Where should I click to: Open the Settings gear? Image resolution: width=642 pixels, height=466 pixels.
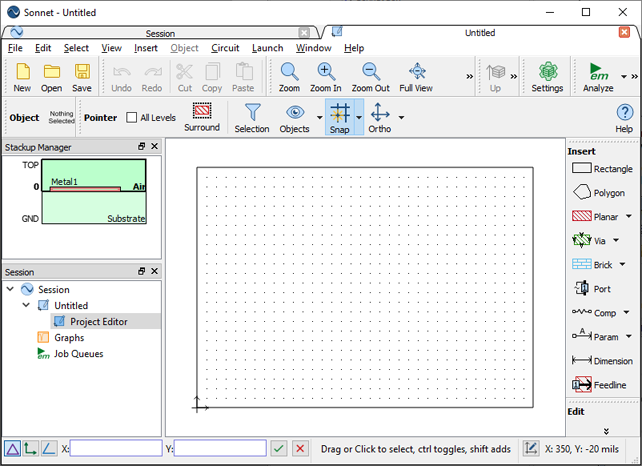coord(547,77)
